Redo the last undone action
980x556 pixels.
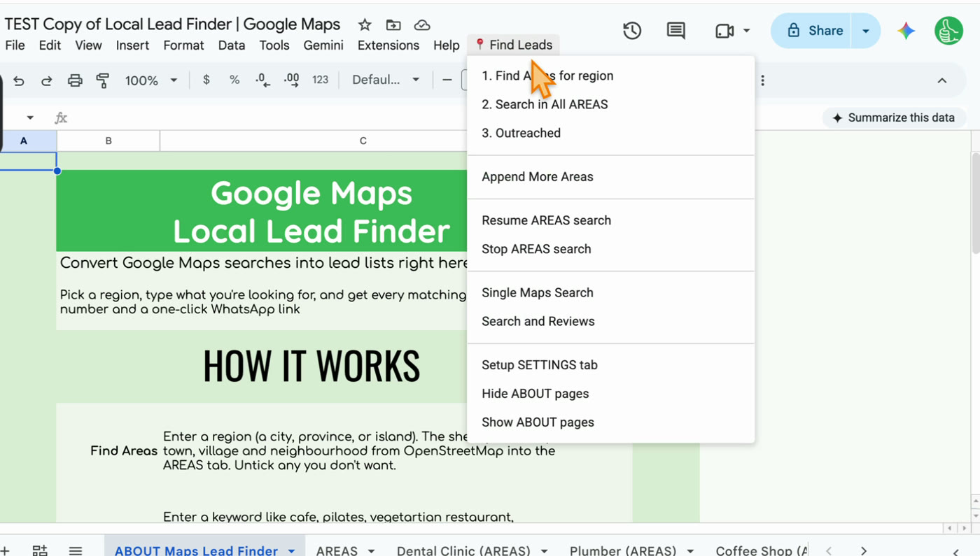pos(46,80)
